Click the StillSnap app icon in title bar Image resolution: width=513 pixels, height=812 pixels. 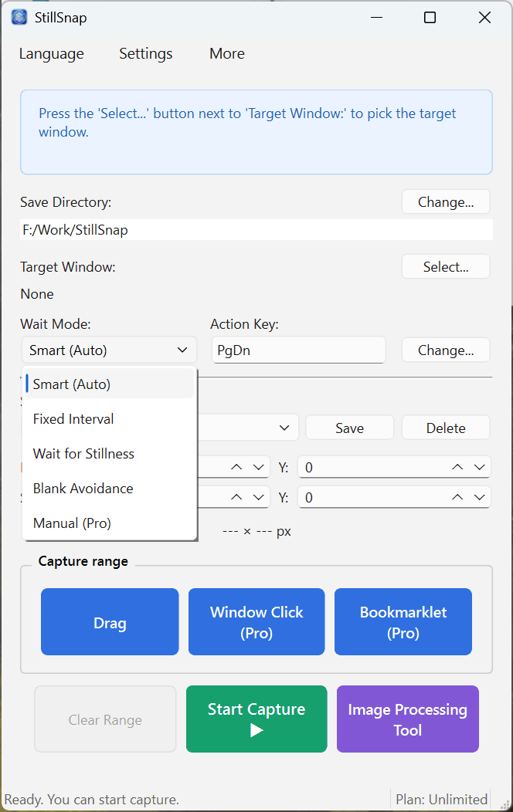pos(19,17)
